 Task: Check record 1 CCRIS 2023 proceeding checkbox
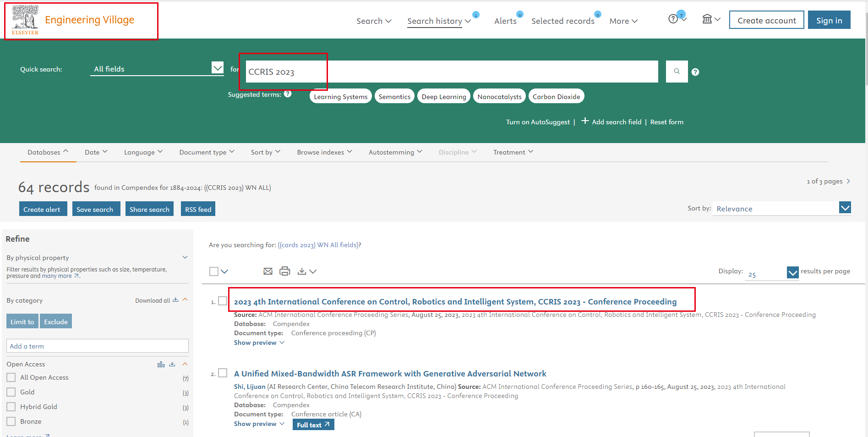click(223, 301)
